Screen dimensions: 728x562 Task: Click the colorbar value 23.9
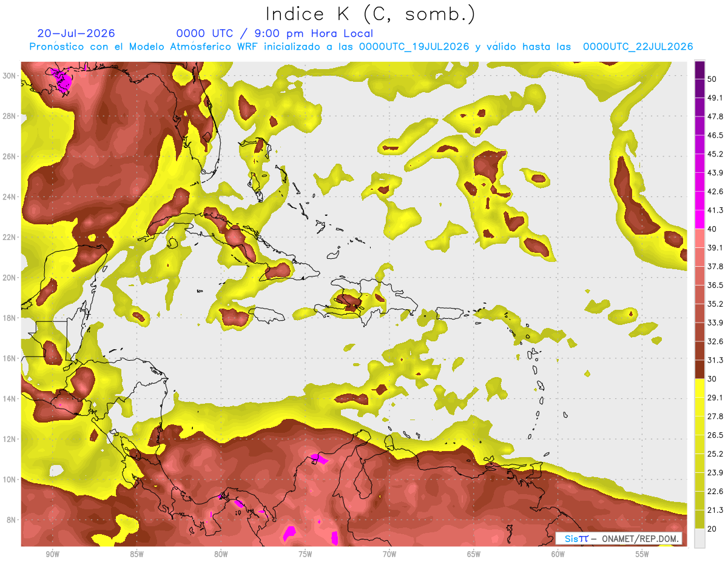[716, 473]
